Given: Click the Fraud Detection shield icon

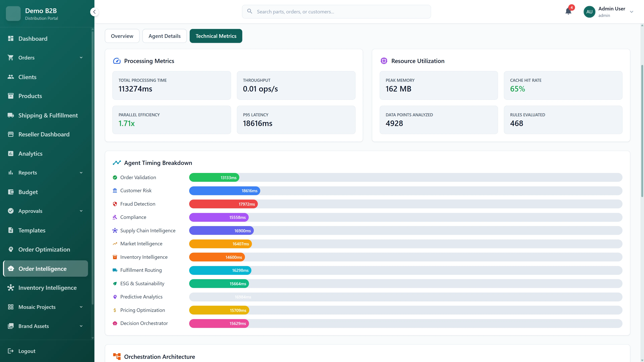Looking at the screenshot, I should pos(115,204).
